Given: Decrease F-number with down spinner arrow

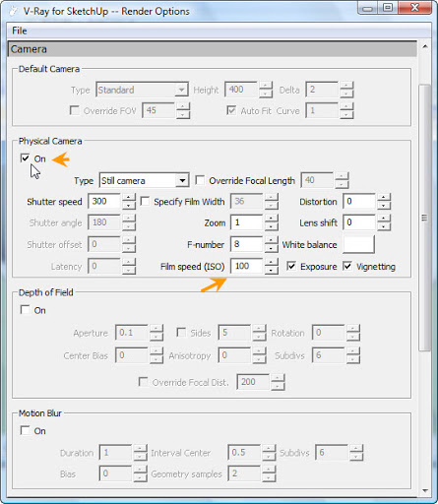Looking at the screenshot, I should click(271, 249).
